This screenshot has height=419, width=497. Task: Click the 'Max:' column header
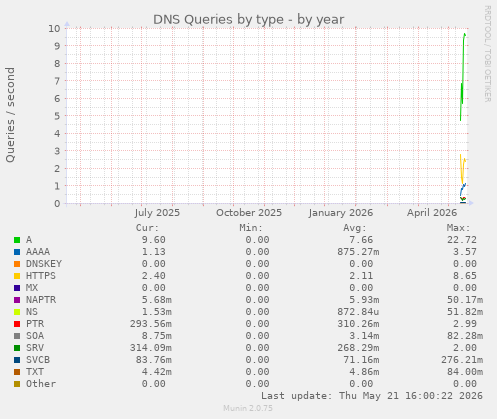click(458, 228)
